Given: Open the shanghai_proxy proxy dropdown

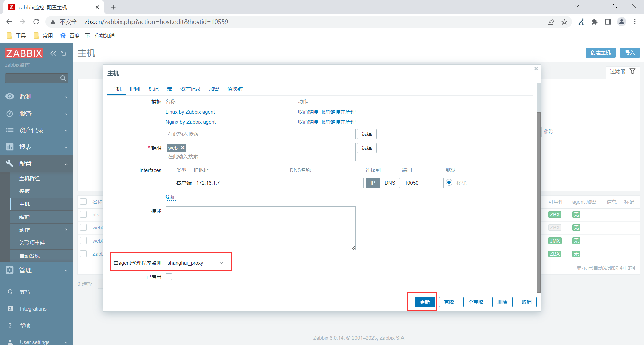Looking at the screenshot, I should click(195, 263).
